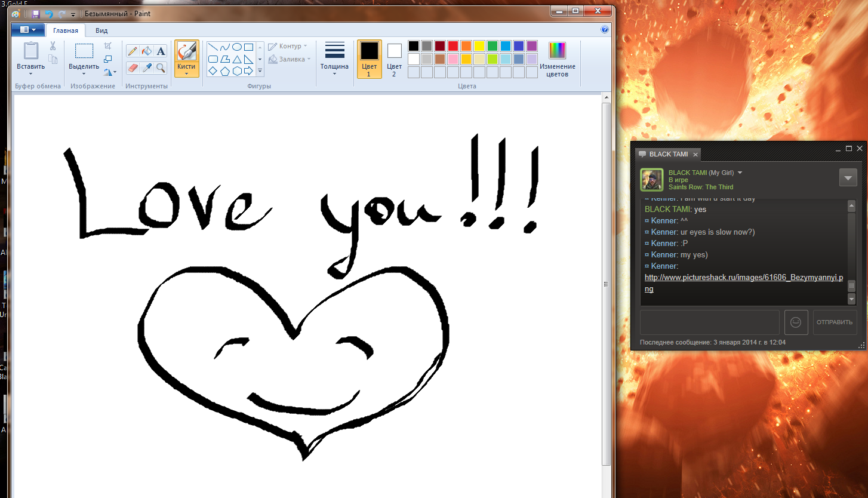Click the Cut scissors icon
Screen dimensions: 868x498
pyautogui.click(x=53, y=46)
